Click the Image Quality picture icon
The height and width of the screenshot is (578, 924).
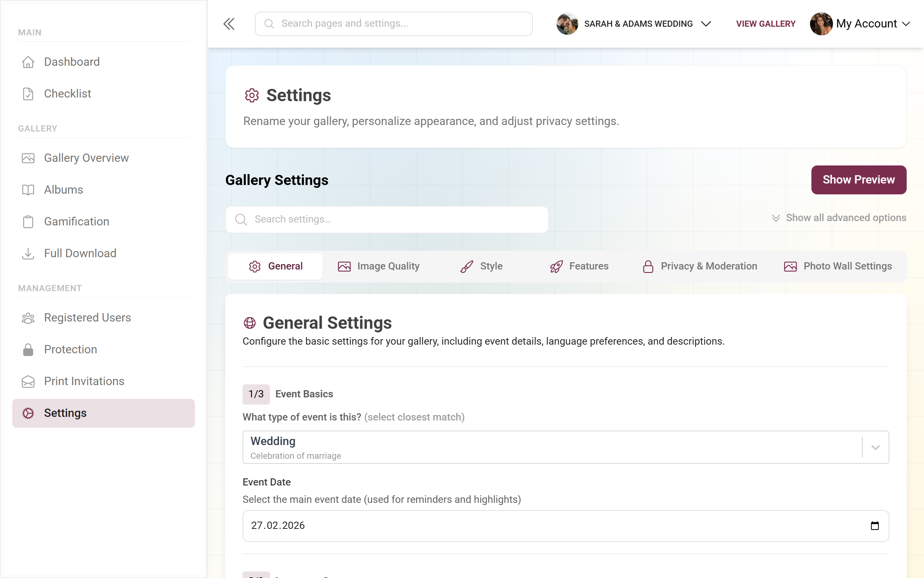click(344, 267)
